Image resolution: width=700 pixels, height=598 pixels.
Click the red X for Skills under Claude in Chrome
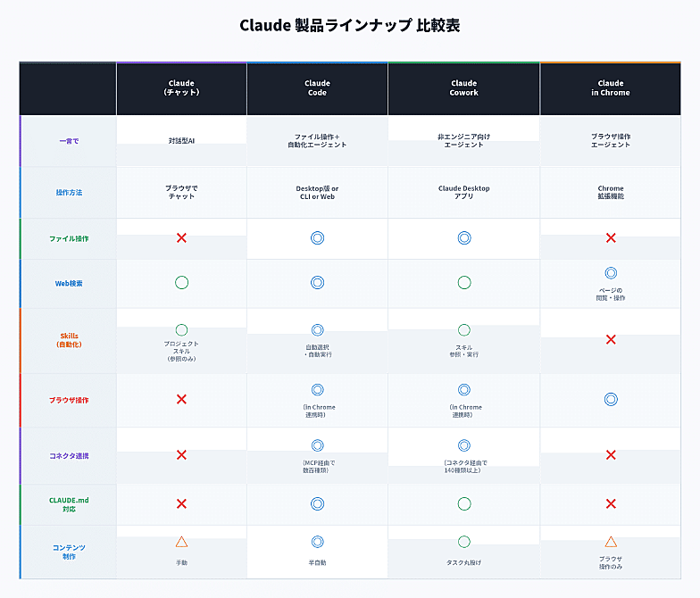[611, 340]
